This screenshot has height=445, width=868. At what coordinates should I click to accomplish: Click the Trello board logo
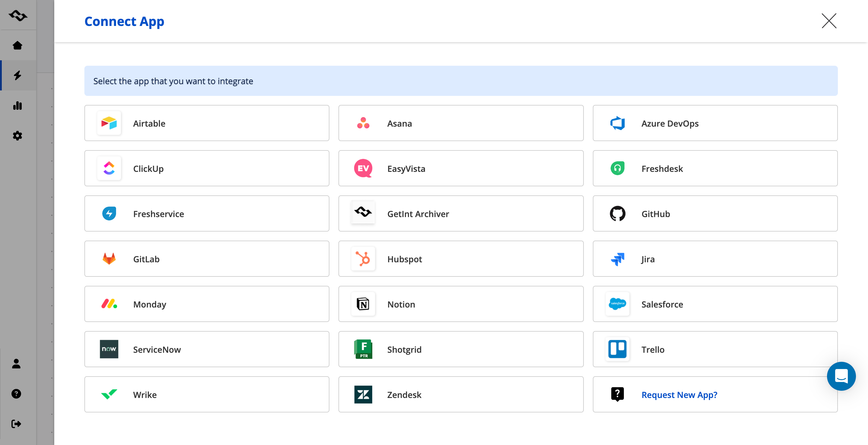617,349
